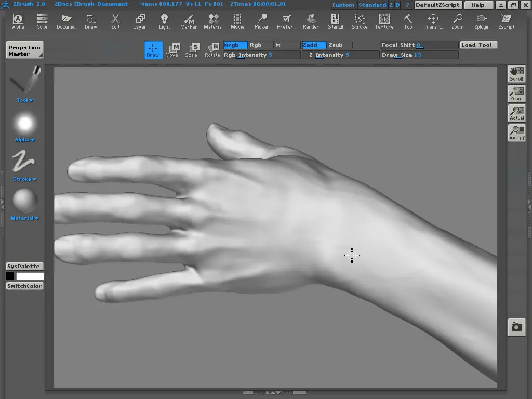Viewport: 532px width, 399px height.
Task: Select the Rotate transform icon
Action: 212,50
